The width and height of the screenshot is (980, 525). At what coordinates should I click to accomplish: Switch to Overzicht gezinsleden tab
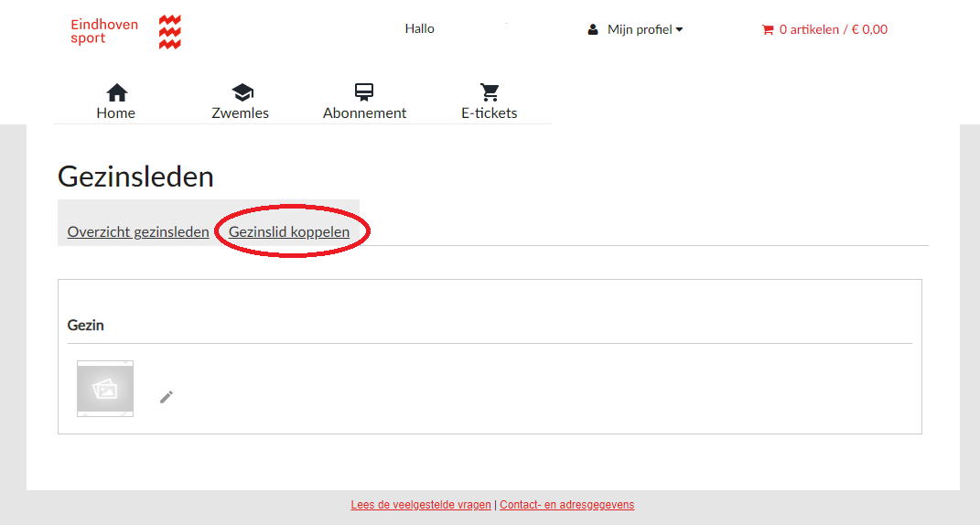tap(138, 232)
